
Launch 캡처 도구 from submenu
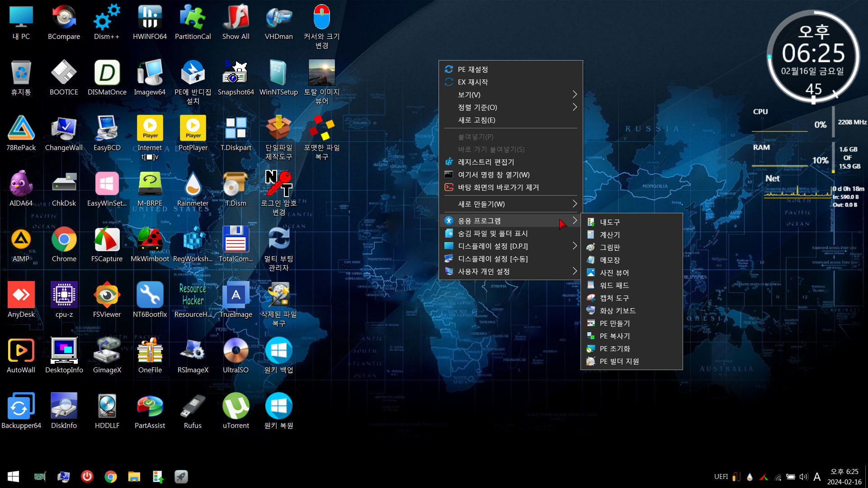click(x=632, y=298)
